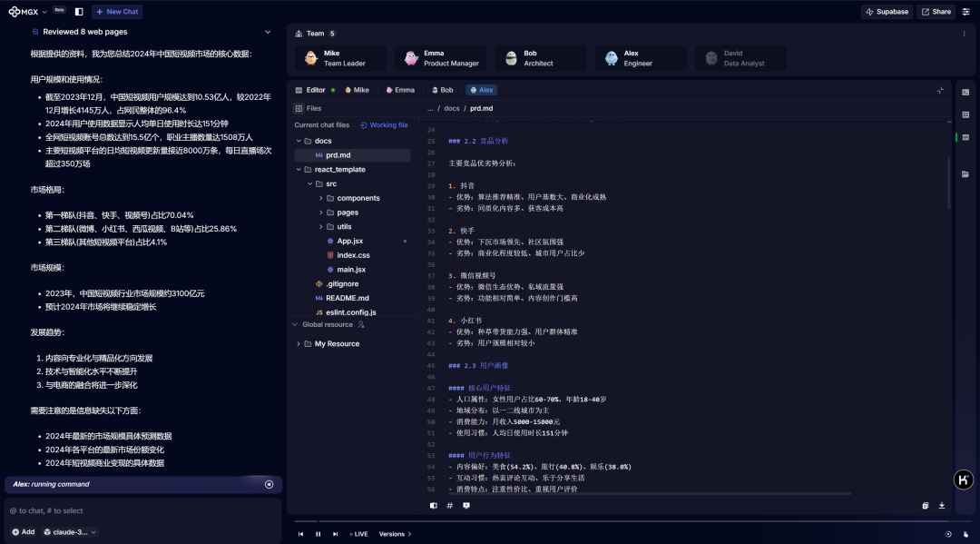Viewport: 980px width, 544px height.
Task: Switch to the Mike tab
Action: click(357, 90)
